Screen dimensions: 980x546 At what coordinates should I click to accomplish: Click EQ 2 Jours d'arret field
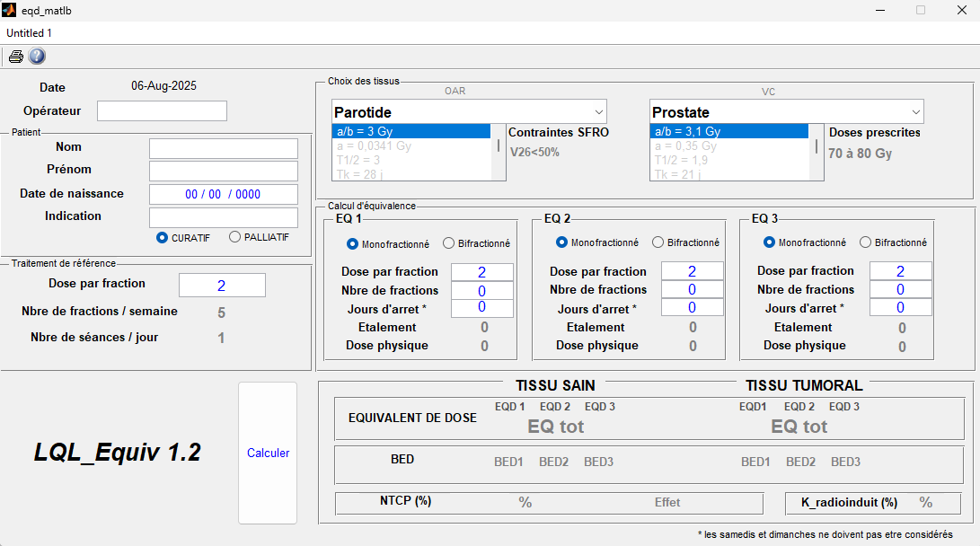pyautogui.click(x=692, y=307)
